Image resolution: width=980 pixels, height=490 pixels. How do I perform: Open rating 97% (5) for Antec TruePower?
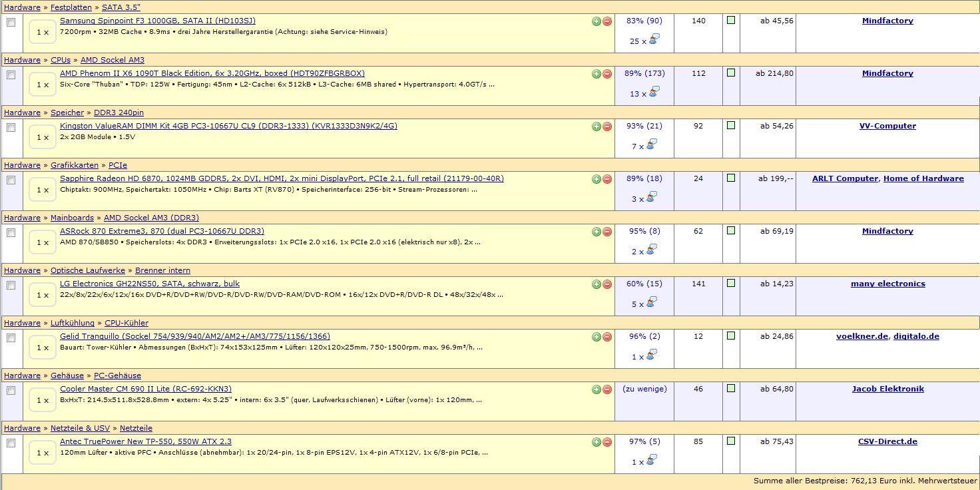pos(644,441)
